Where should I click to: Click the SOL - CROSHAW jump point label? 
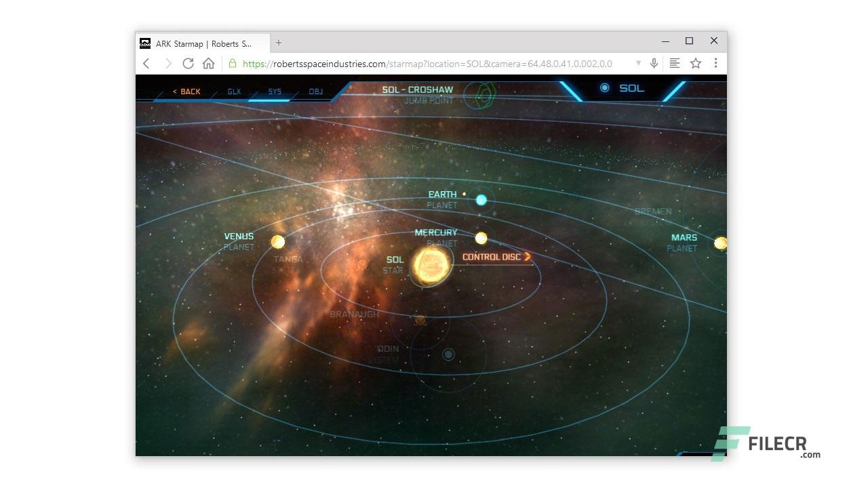tap(417, 89)
